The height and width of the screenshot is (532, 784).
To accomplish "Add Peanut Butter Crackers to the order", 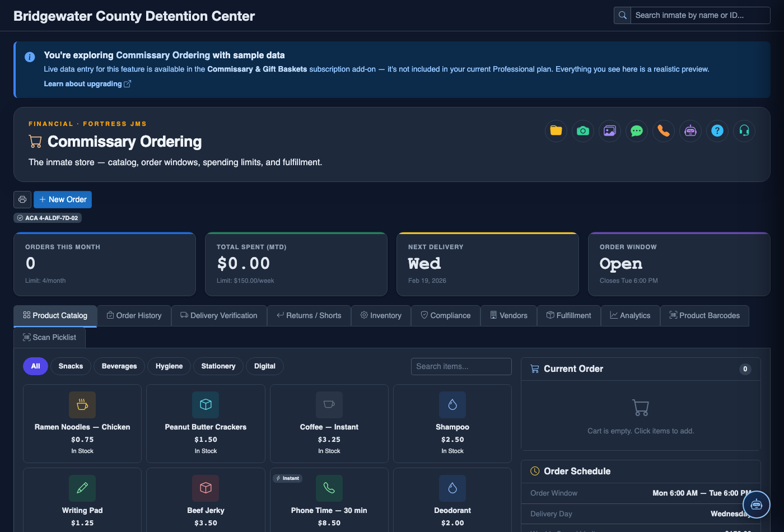I will coord(206,423).
